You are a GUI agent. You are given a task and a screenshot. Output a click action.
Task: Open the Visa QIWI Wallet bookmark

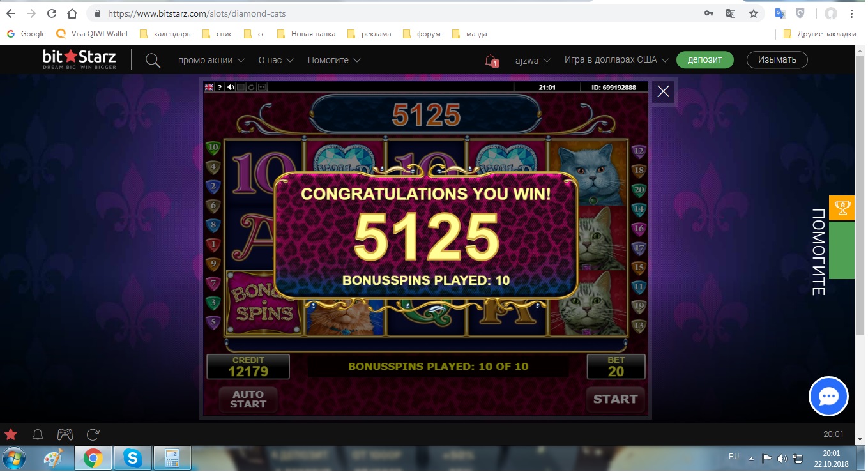pyautogui.click(x=93, y=34)
